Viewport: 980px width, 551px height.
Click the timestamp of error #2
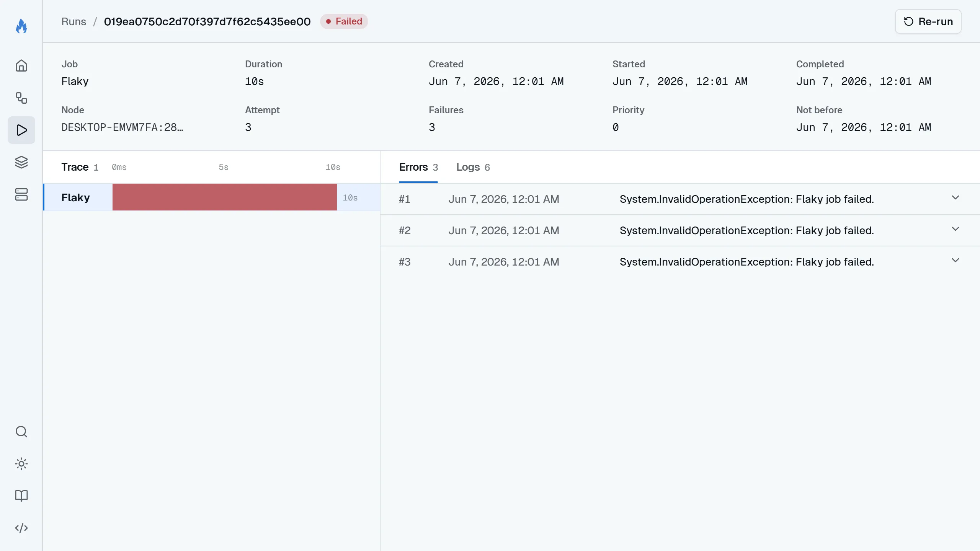[x=504, y=231]
